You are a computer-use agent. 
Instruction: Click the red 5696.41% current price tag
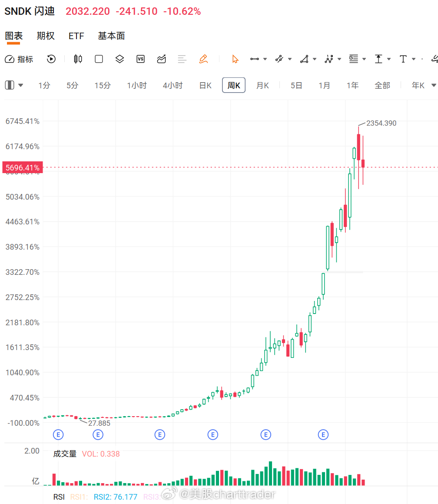click(x=23, y=167)
